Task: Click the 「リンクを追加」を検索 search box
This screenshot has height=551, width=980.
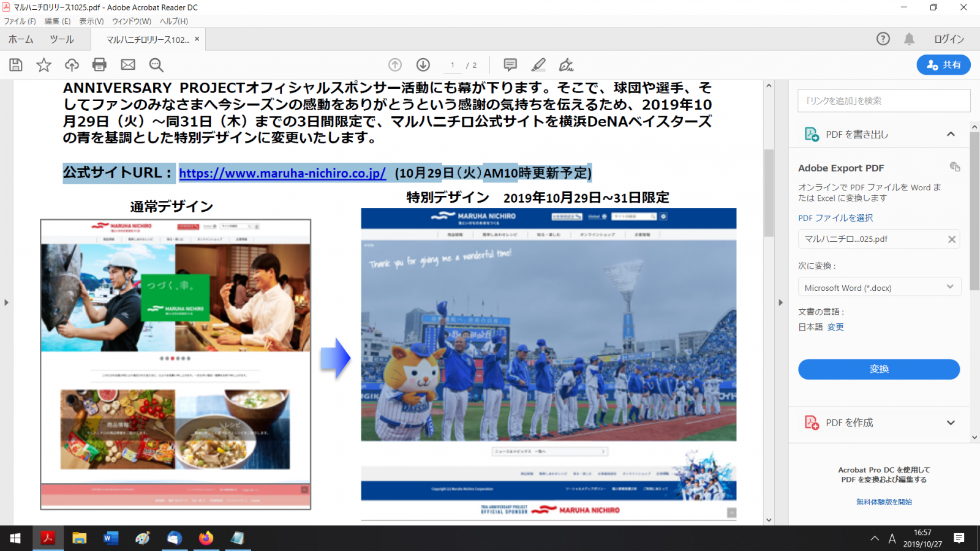Action: [x=884, y=101]
